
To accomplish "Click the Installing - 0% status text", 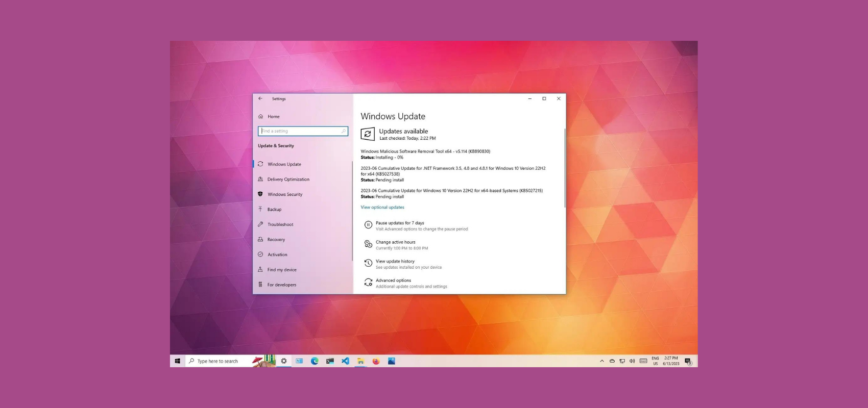I will [389, 158].
